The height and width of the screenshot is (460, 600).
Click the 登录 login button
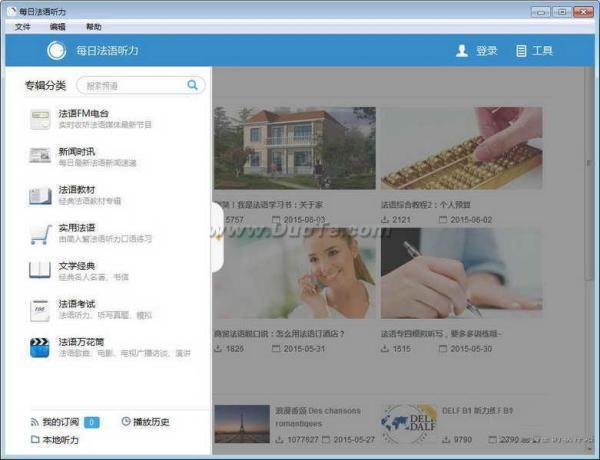click(x=477, y=51)
